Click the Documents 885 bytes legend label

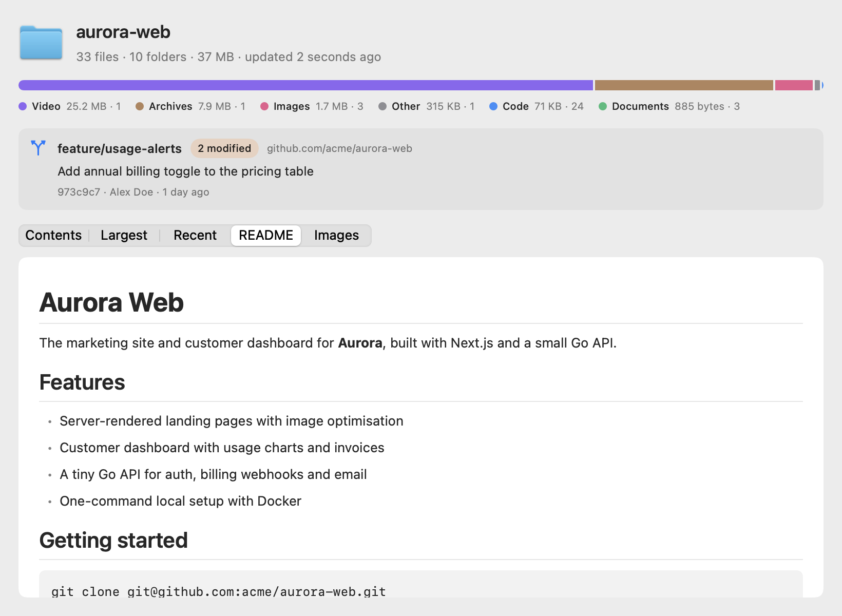[x=676, y=106]
